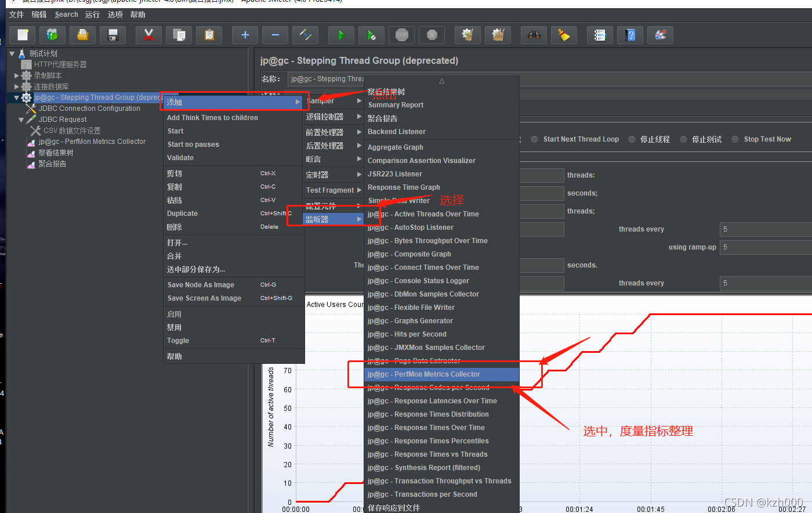Click the Copy toolbar icon
The height and width of the screenshot is (513, 812).
click(x=179, y=35)
